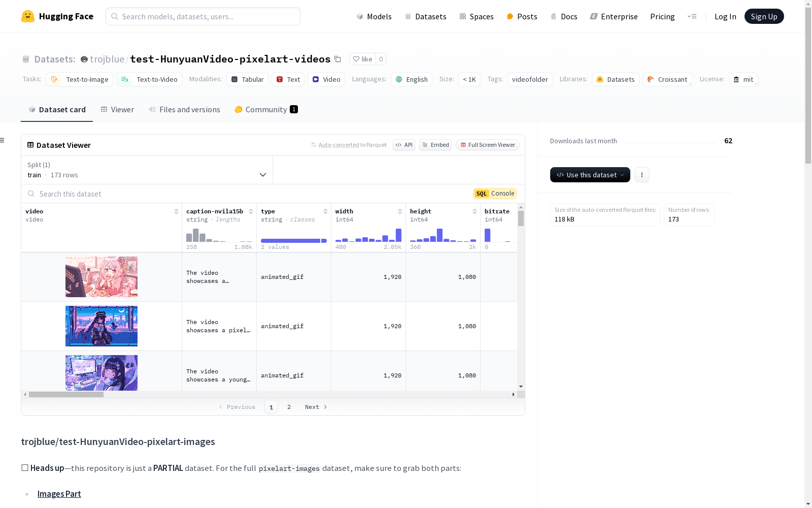Image resolution: width=812 pixels, height=508 pixels.
Task: Select page 1 in the pagination
Action: (x=271, y=407)
